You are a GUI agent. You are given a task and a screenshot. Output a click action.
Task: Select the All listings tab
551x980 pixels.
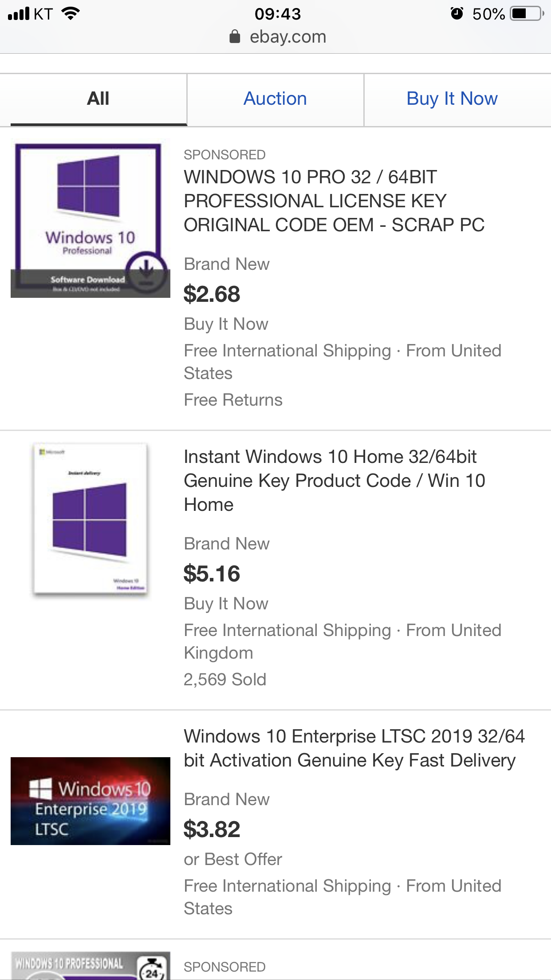coord(98,99)
